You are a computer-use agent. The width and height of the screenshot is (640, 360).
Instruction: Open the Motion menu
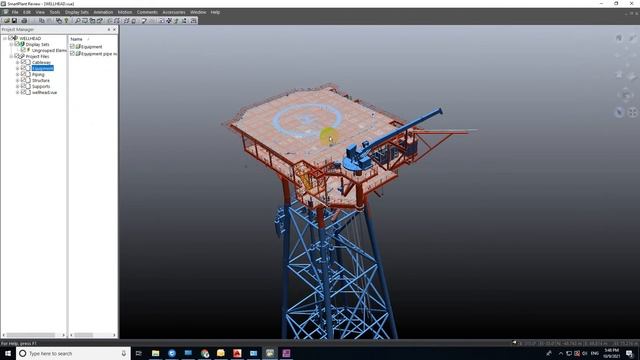coord(125,12)
